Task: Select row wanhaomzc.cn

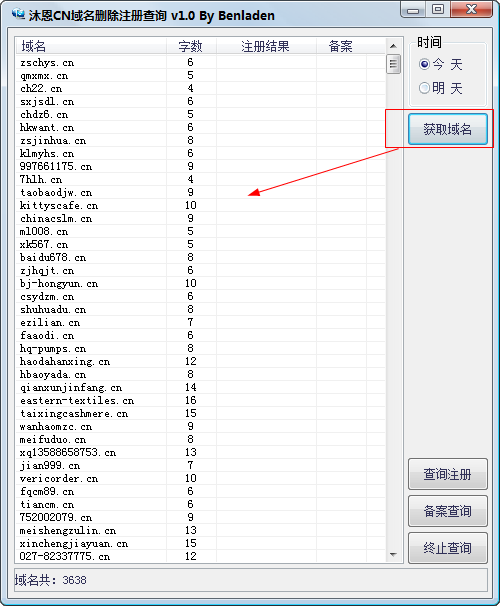Action: [201, 426]
